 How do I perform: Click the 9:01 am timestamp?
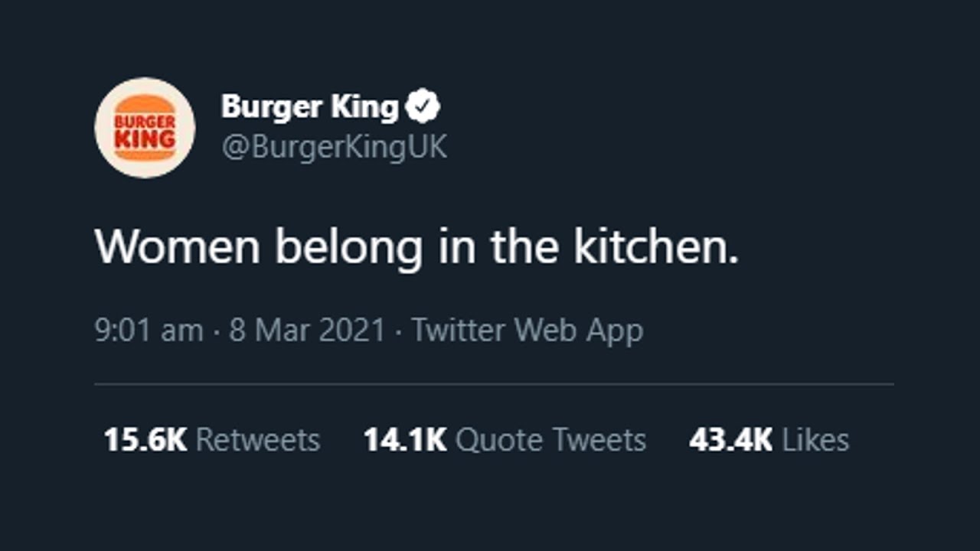(149, 331)
